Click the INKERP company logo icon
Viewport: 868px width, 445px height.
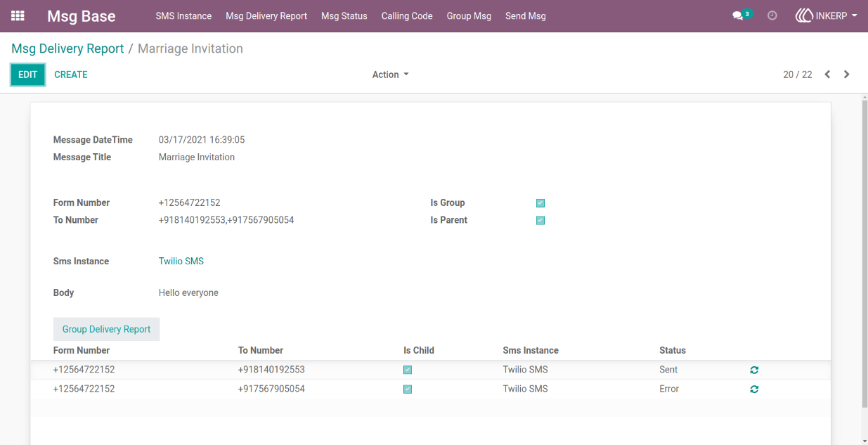coord(804,15)
